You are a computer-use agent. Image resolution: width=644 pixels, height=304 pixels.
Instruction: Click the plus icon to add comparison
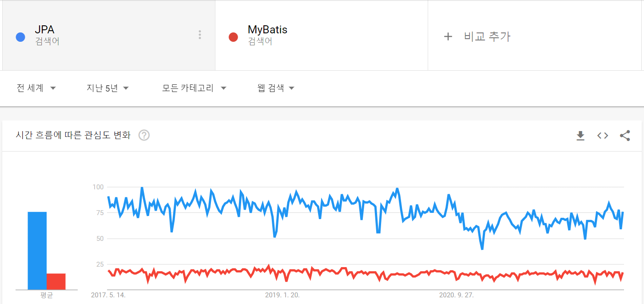448,36
